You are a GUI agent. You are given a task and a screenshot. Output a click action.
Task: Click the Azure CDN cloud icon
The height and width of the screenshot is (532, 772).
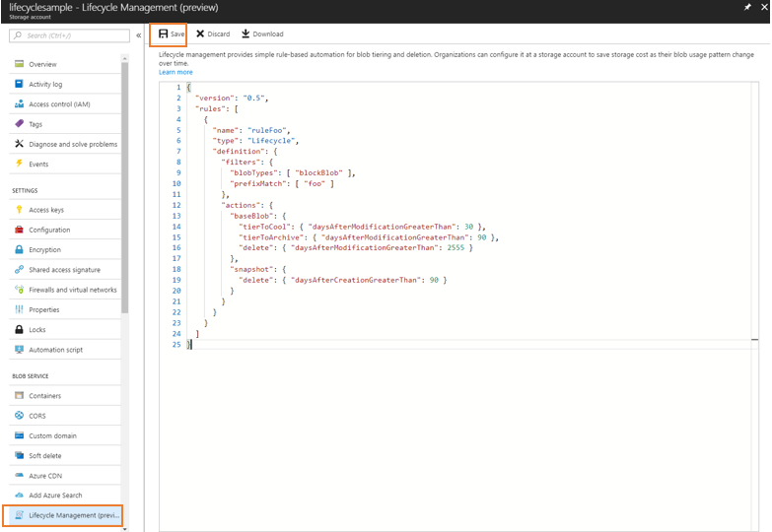click(x=19, y=476)
